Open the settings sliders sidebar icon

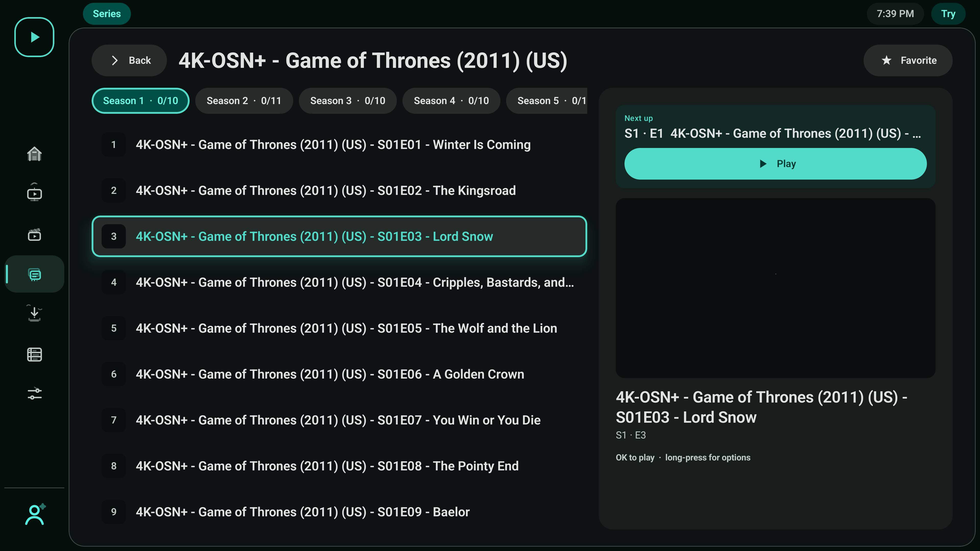34,393
